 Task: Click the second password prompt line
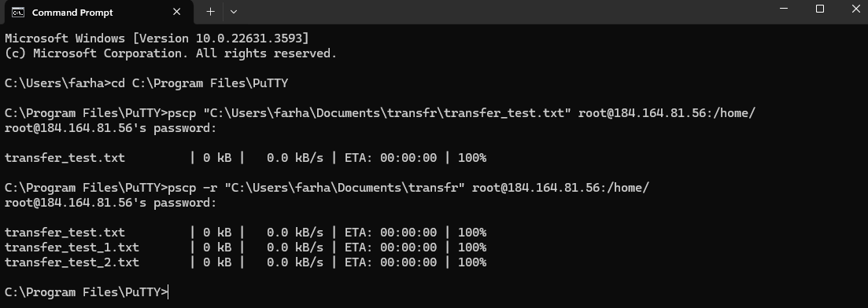point(111,203)
